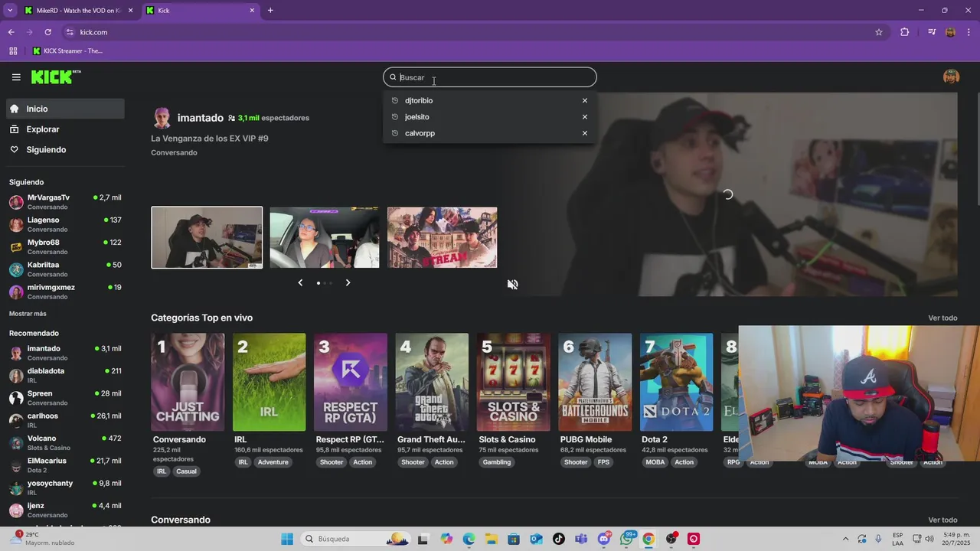Click Ver todo for top categories
Viewport: 980px width, 551px height.
(942, 318)
